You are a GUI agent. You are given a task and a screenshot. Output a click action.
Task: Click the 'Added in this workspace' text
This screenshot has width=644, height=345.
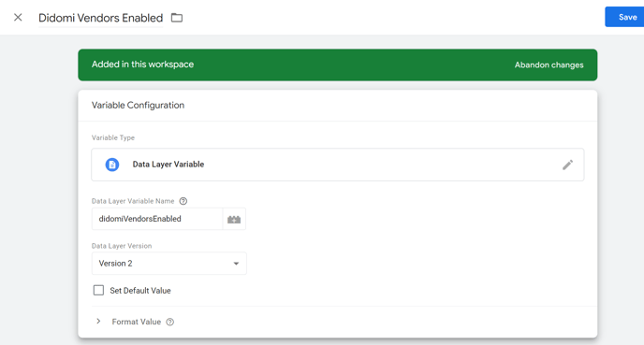tap(142, 65)
